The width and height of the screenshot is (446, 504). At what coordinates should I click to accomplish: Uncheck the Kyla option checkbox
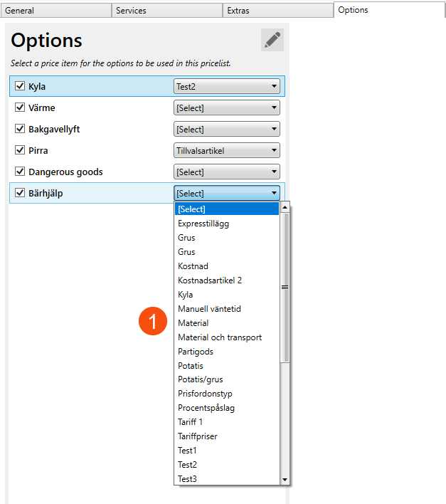tap(20, 87)
